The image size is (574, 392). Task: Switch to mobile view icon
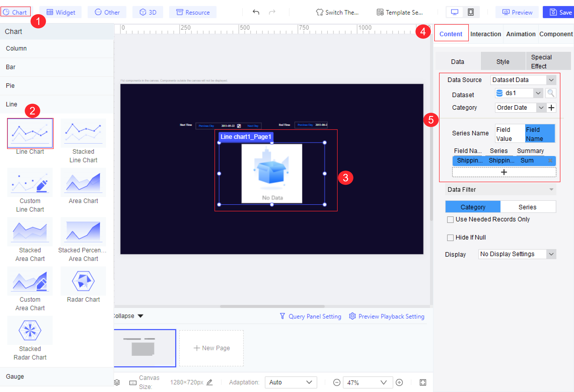point(471,12)
